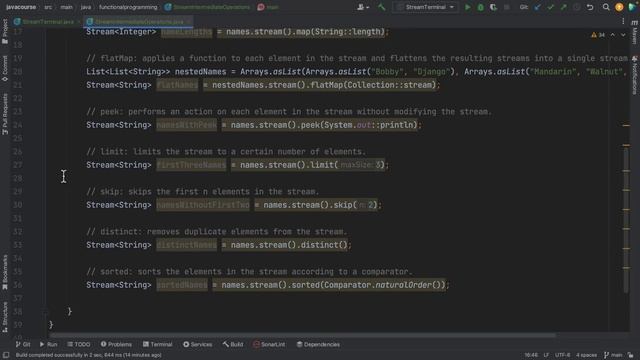Open the Build tool window
The width and height of the screenshot is (640, 360).
(x=233, y=344)
